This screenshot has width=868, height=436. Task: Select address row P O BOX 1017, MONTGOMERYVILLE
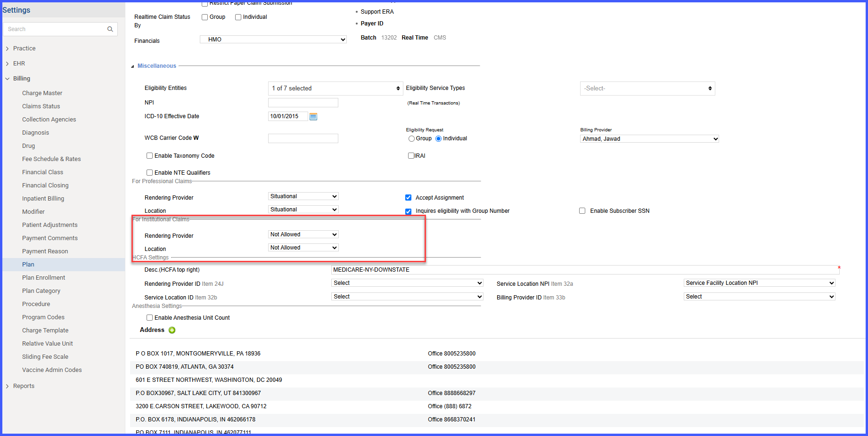[497, 354]
